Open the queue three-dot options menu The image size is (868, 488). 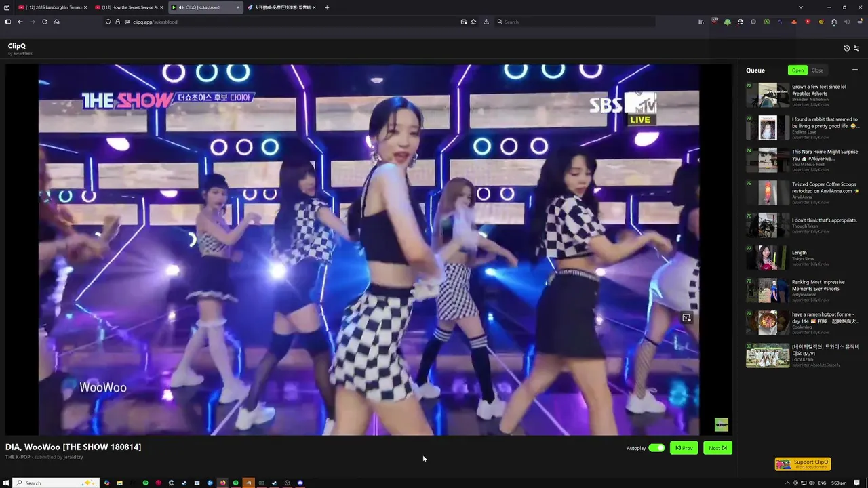(x=854, y=70)
